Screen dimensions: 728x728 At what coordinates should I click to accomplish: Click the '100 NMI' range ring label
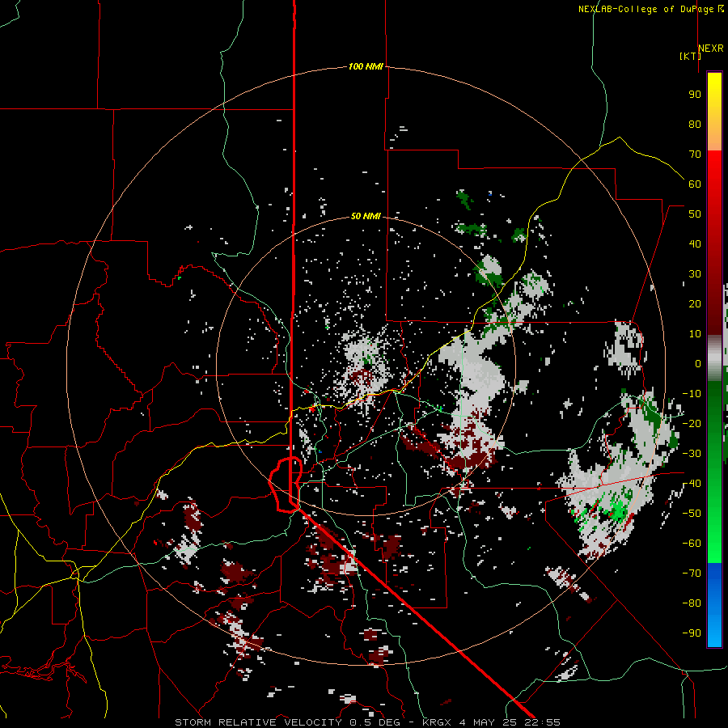tap(366, 67)
